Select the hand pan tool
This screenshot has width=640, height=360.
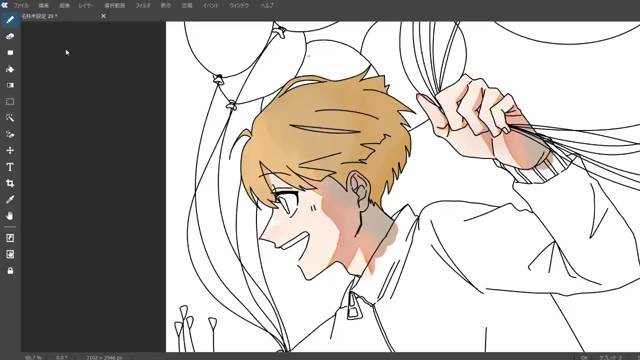(10, 216)
